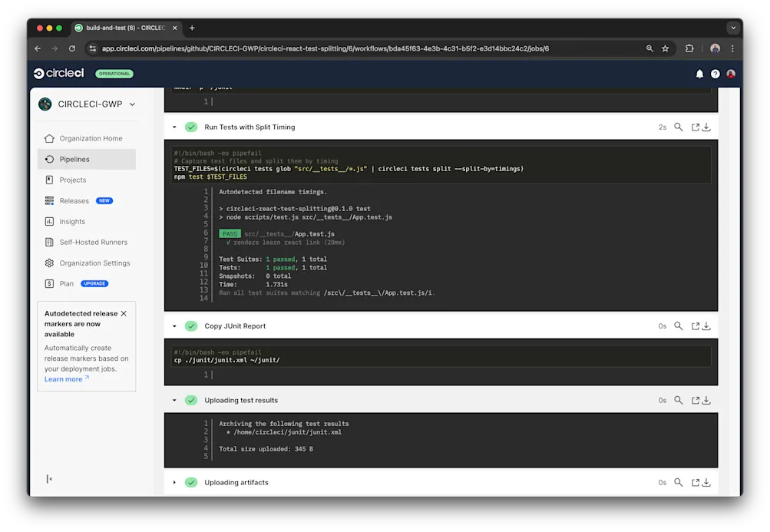Click the NEW badge beside Releases

[104, 201]
